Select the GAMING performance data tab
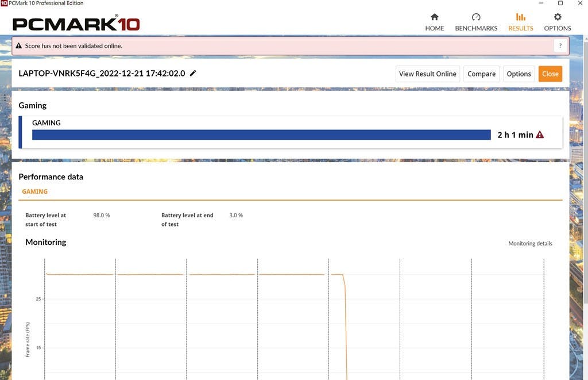The image size is (588, 380). [x=35, y=191]
